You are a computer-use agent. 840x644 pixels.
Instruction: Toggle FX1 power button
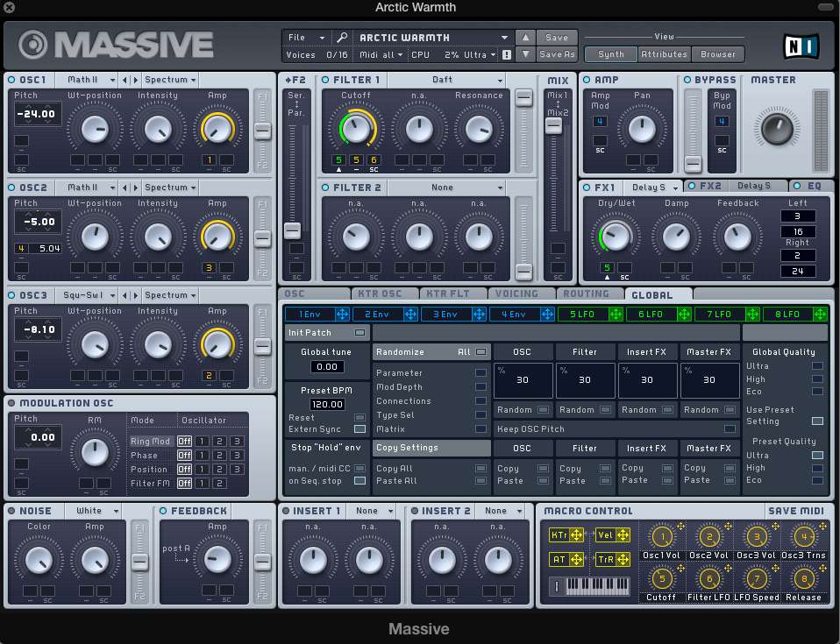[587, 188]
